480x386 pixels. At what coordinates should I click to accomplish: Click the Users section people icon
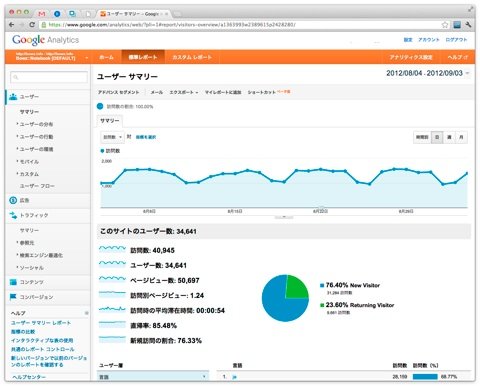coord(13,97)
